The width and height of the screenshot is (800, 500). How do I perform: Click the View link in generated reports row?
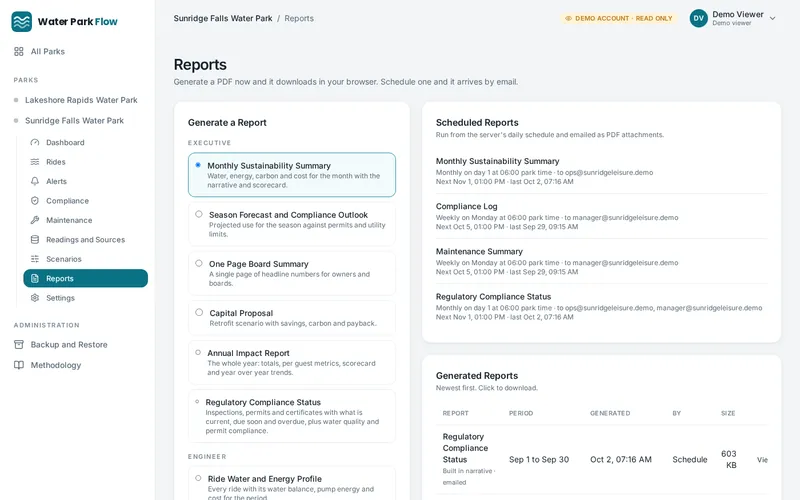[x=762, y=460]
